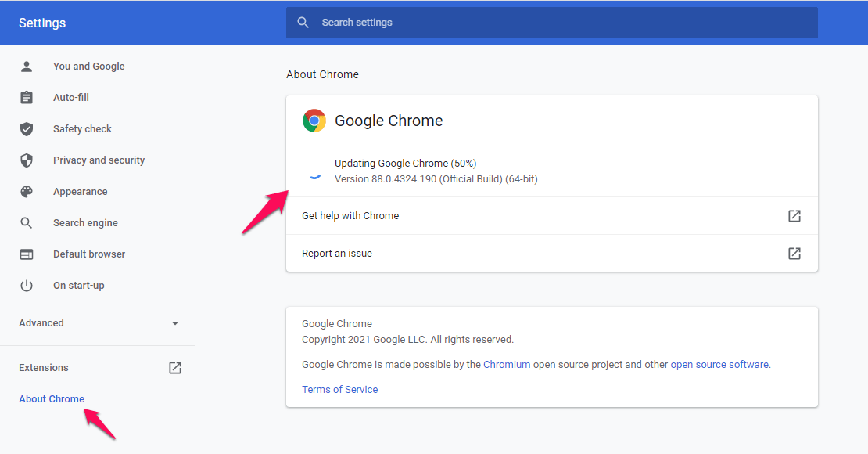
Task: Click the shield icon for Privacy and security
Action: (x=26, y=160)
